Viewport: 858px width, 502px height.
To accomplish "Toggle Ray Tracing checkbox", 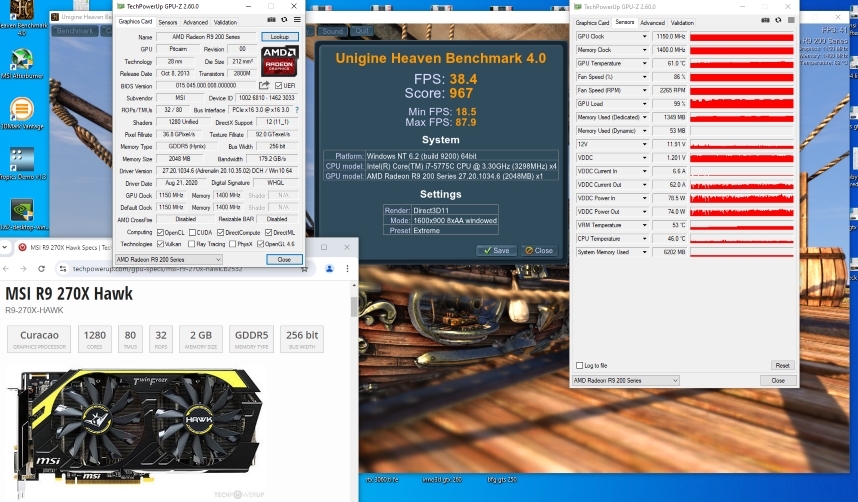I will (192, 244).
